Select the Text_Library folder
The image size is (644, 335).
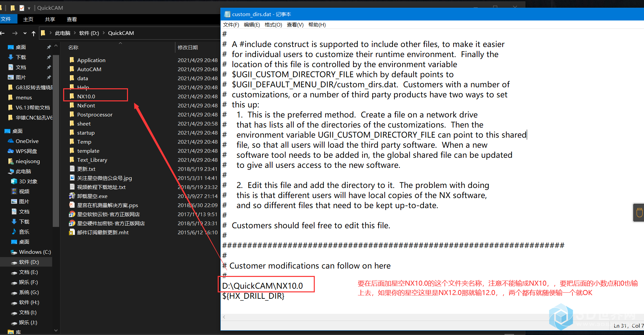(92, 160)
